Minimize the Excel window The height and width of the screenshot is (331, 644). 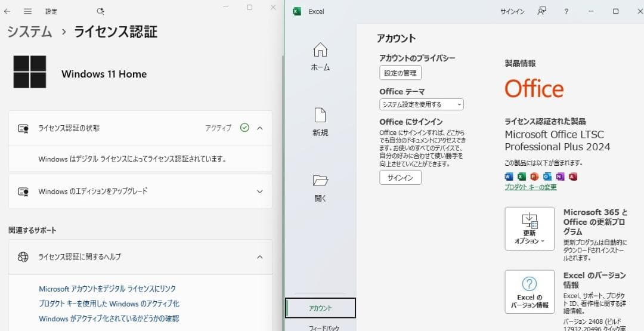[591, 11]
